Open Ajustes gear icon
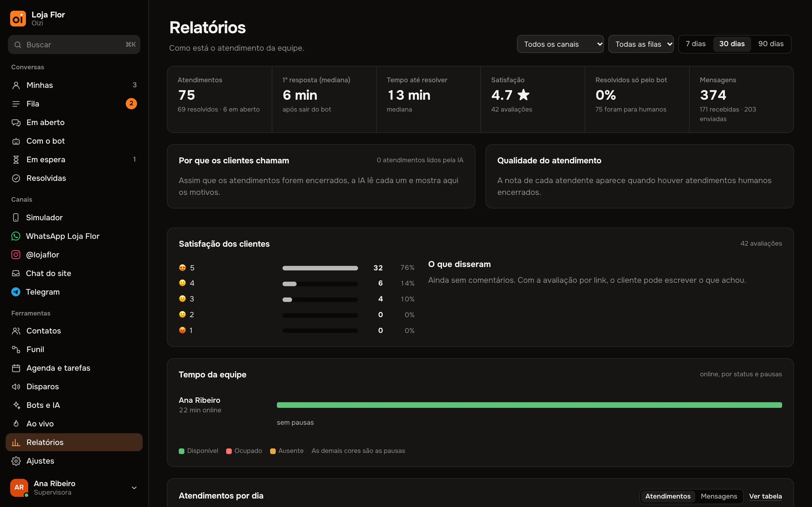The height and width of the screenshot is (507, 812). (16, 461)
